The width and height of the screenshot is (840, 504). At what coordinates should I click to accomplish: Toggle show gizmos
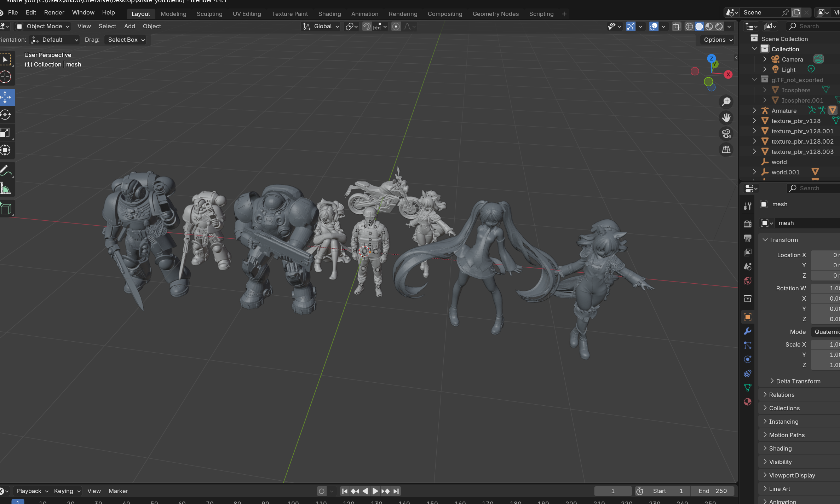631,27
